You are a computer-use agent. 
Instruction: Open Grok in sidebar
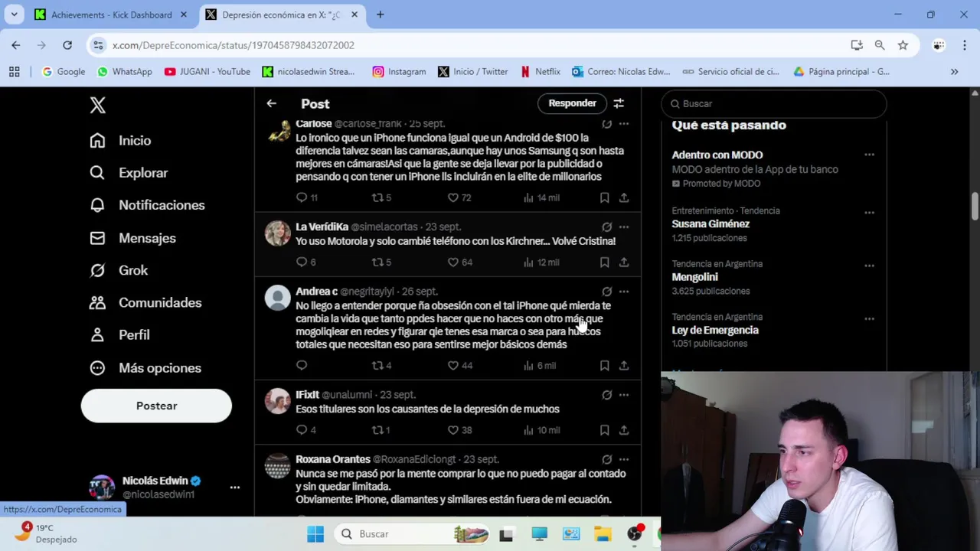pyautogui.click(x=119, y=270)
